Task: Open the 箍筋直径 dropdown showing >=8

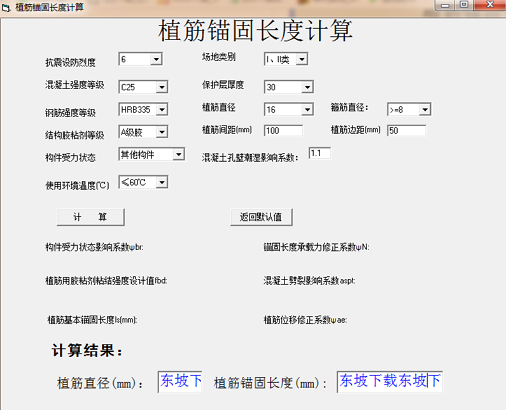Action: point(409,109)
